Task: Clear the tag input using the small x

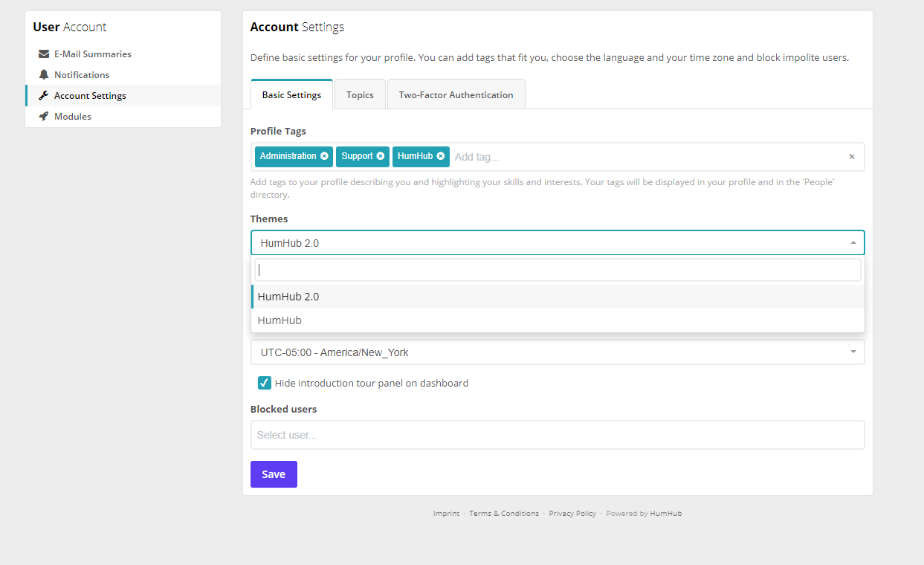Action: 851,157
